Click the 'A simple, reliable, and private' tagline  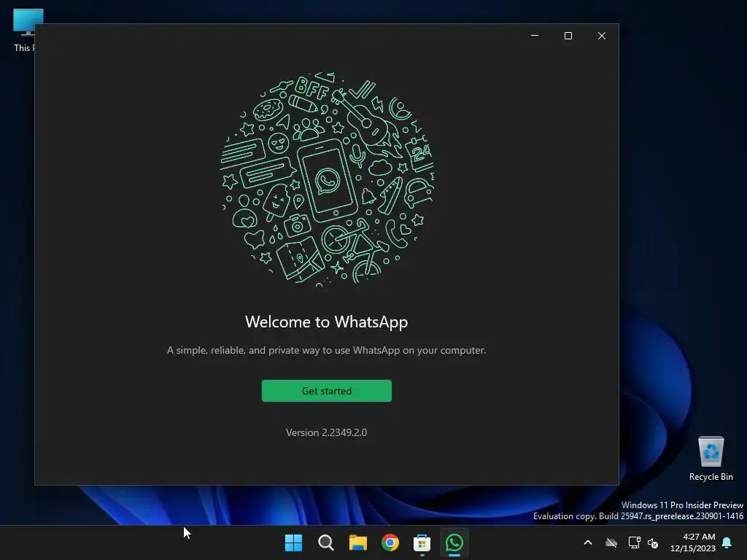point(326,350)
